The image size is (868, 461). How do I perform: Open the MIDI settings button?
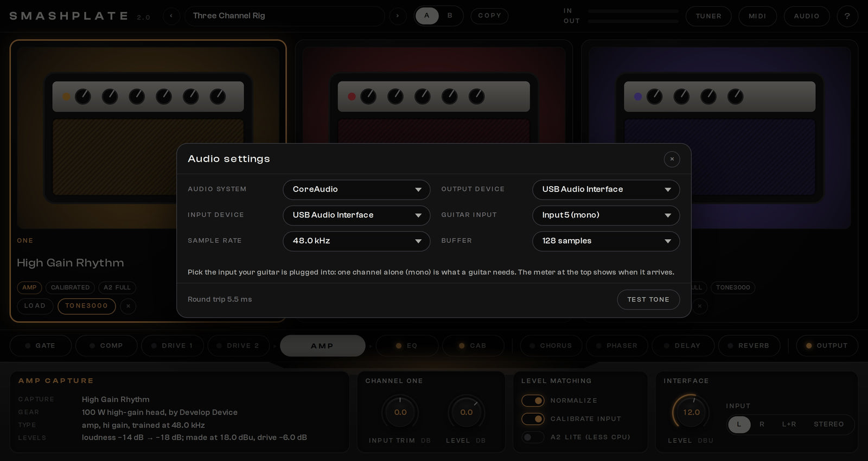757,16
